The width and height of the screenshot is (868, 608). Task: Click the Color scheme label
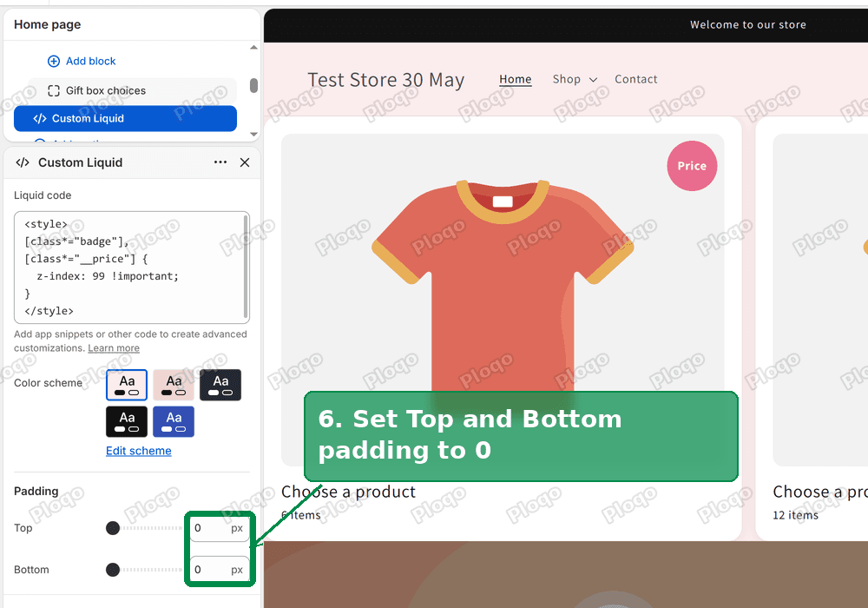coord(48,383)
